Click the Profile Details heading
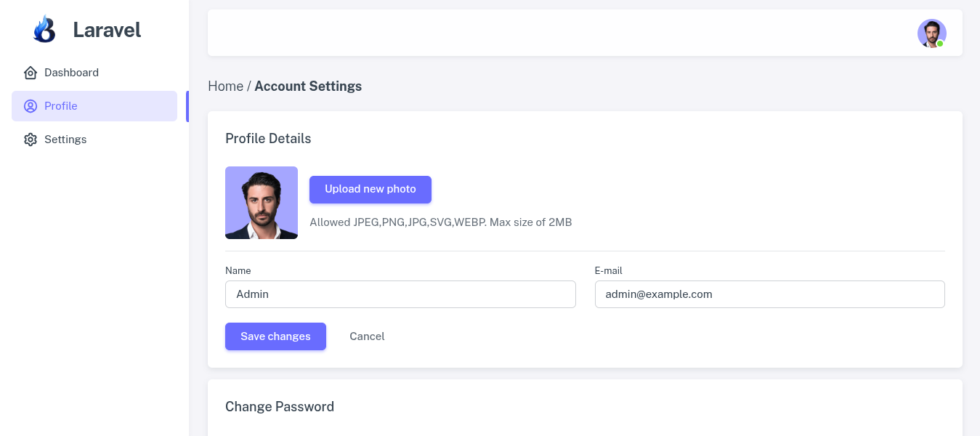Viewport: 980px width, 436px height. 268,138
